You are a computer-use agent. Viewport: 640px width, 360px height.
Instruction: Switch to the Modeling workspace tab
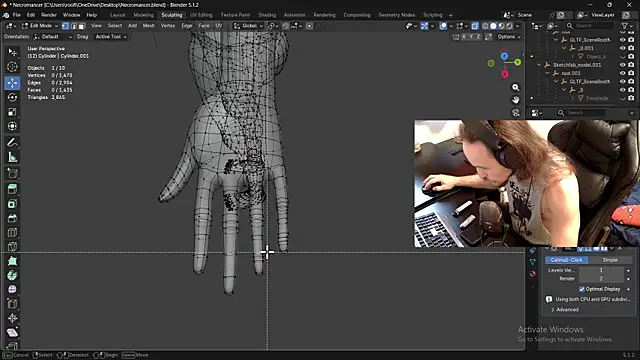click(144, 15)
